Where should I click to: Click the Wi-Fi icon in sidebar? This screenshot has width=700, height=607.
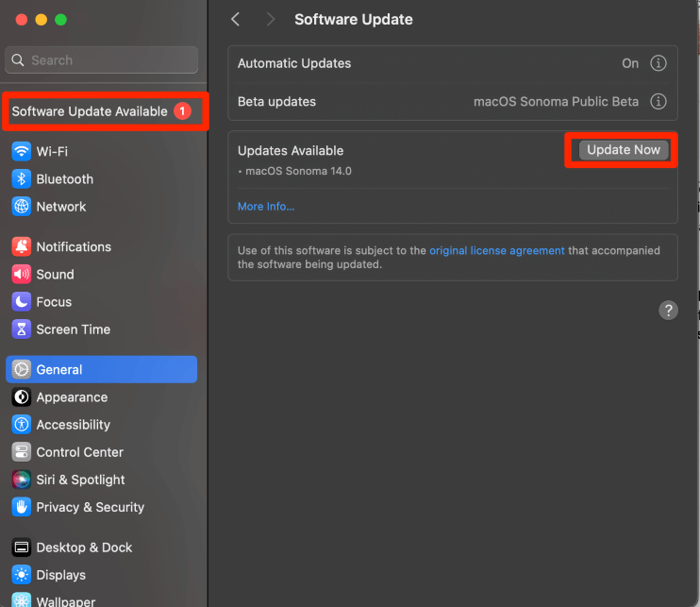pyautogui.click(x=21, y=151)
